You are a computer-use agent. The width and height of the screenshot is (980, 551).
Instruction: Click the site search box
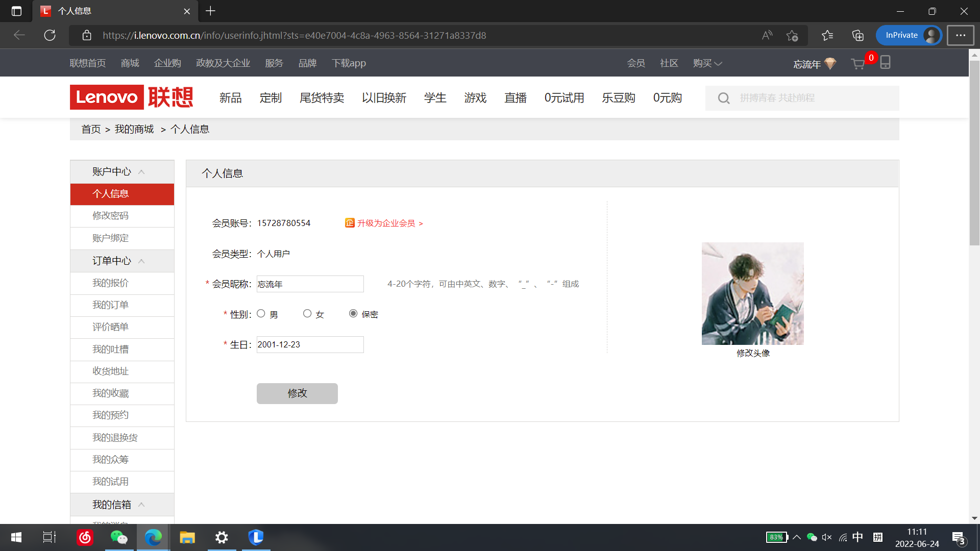[802, 98]
